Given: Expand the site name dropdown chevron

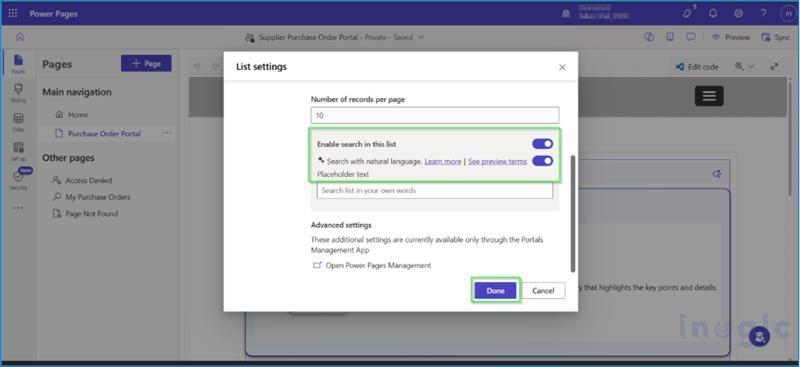Looking at the screenshot, I should [x=421, y=37].
